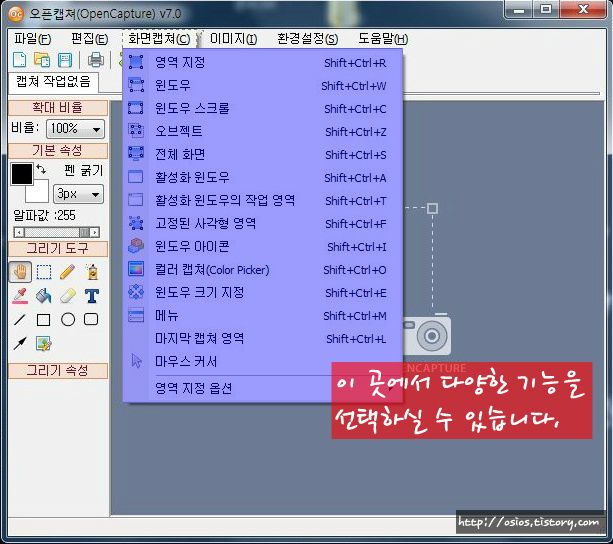Viewport: 613px width, 544px height.
Task: Select the Eraser tool
Action: [x=68, y=296]
